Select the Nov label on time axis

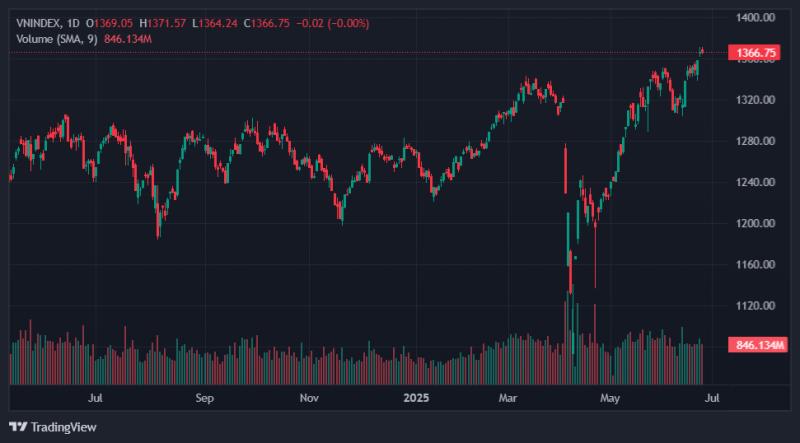point(309,398)
